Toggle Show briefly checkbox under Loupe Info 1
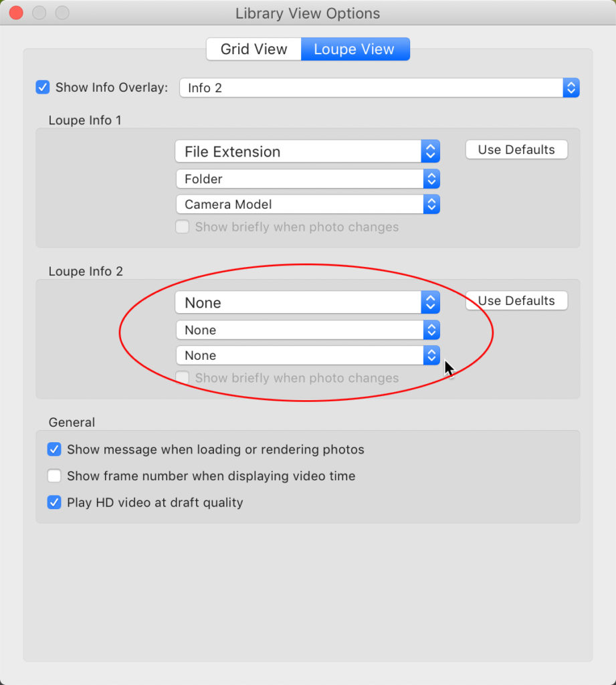The width and height of the screenshot is (616, 685). [182, 227]
